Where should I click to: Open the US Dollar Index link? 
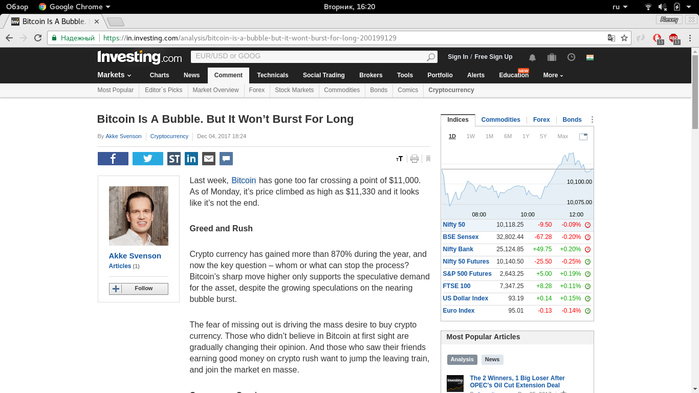(x=465, y=298)
